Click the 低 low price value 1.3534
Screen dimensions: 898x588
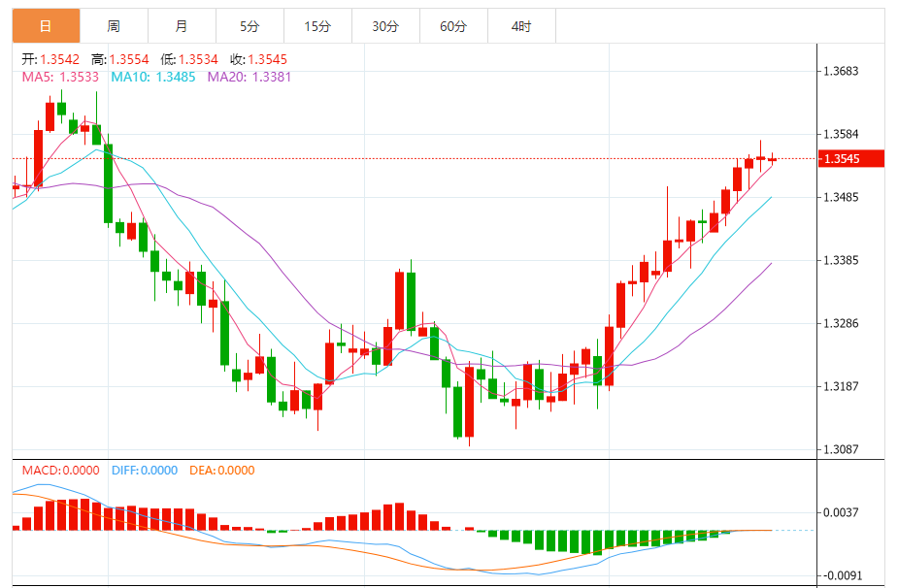pyautogui.click(x=198, y=59)
